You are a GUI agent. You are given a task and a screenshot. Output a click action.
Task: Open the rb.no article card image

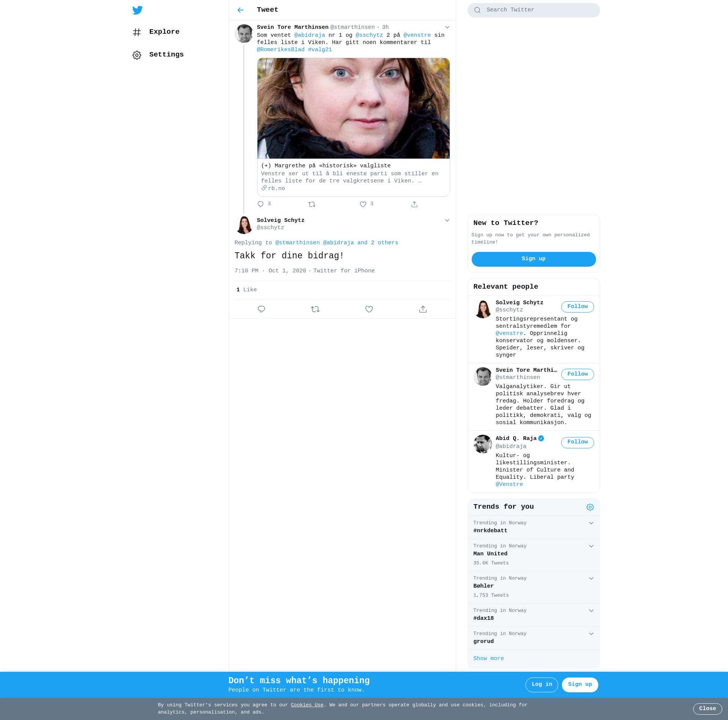[x=353, y=108]
